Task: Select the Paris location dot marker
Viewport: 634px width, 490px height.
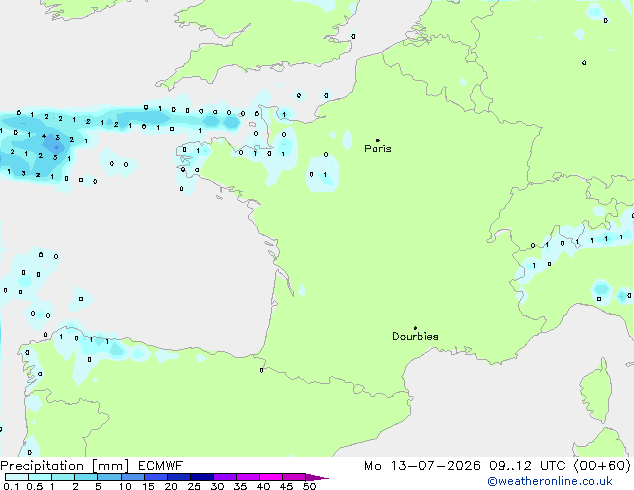Action: (378, 140)
